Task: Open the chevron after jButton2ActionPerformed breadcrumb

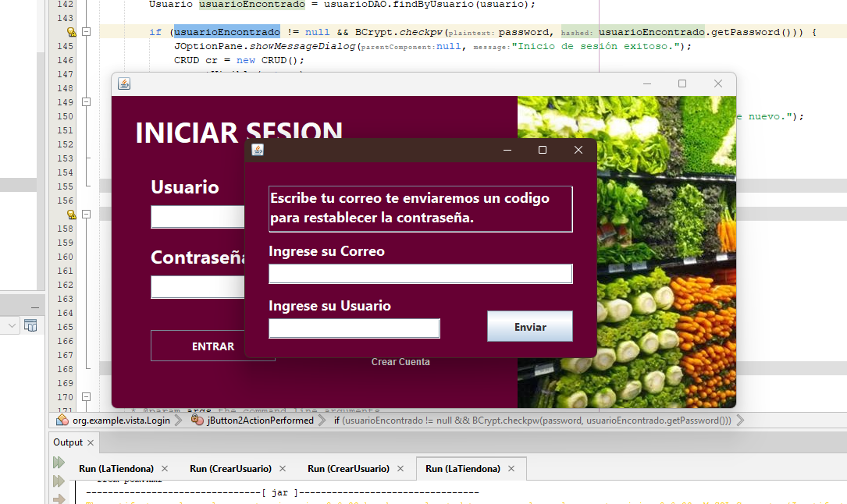Action: (x=322, y=421)
